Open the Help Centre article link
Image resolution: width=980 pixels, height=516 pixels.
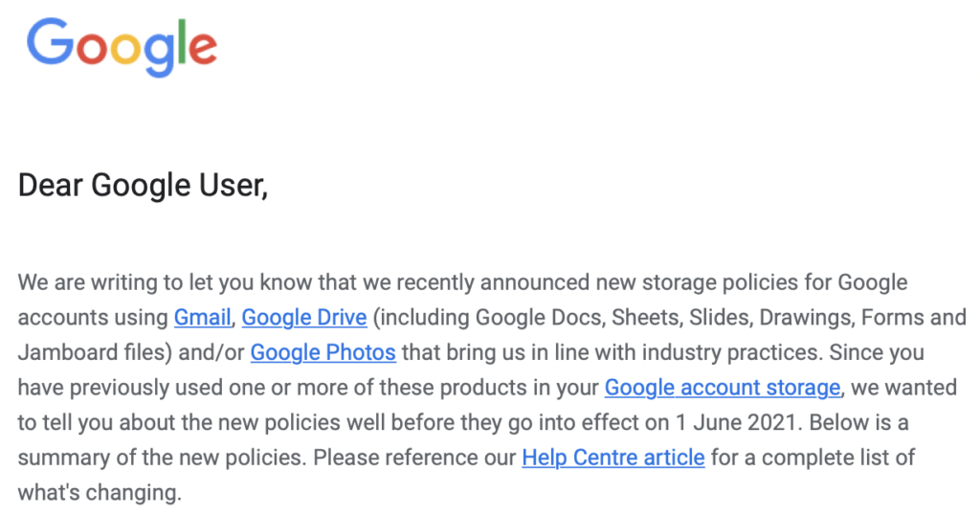pyautogui.click(x=613, y=458)
